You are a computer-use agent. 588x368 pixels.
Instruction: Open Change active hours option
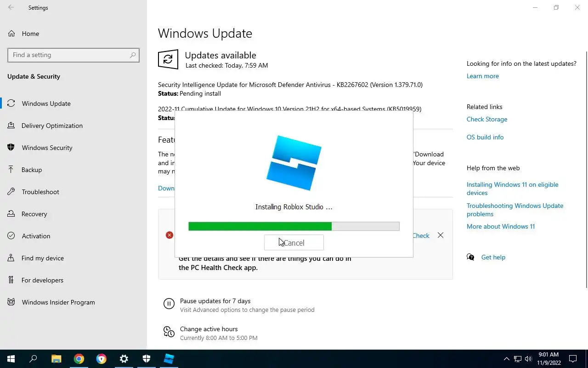[209, 329]
